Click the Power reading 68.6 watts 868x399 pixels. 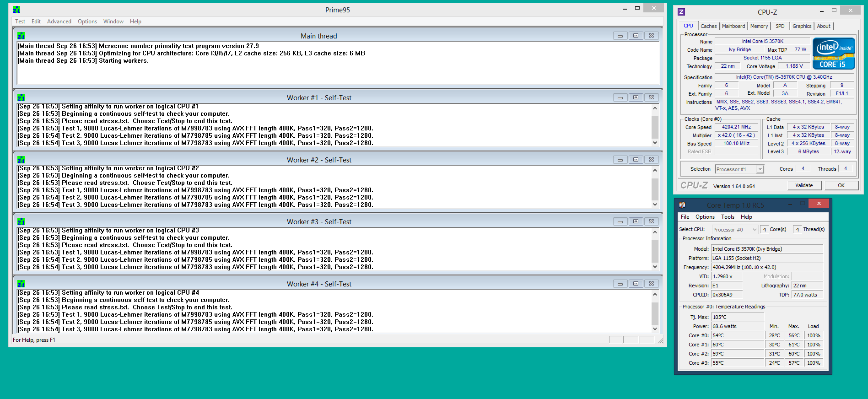point(738,326)
